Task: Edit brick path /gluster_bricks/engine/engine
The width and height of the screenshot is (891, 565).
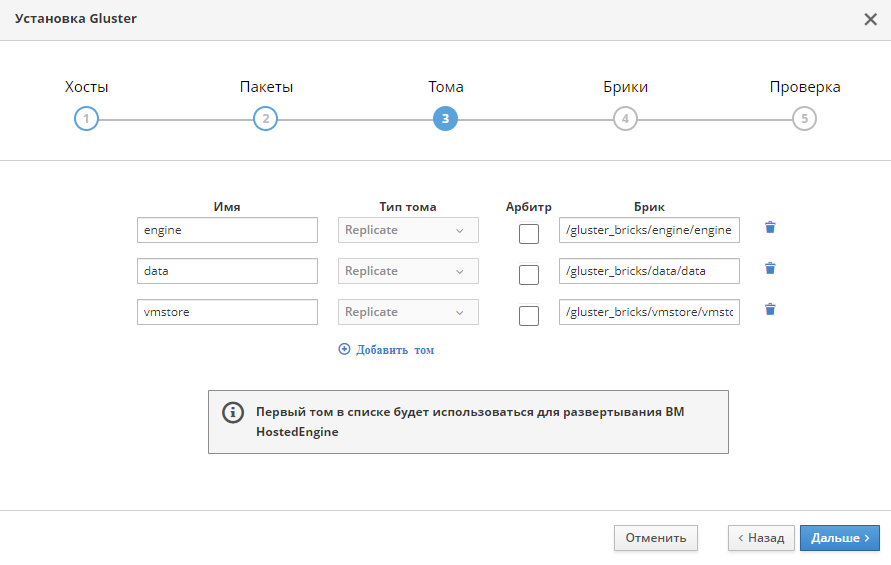Action: point(649,230)
